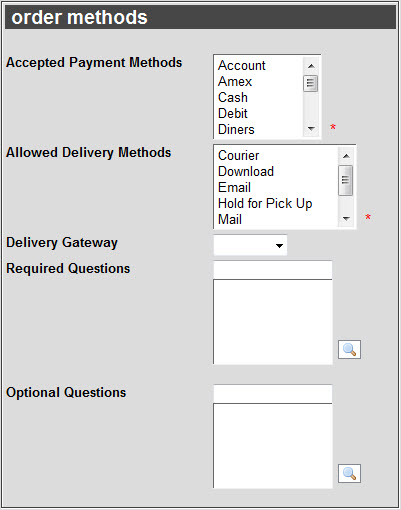Select Debit payment option
This screenshot has width=401, height=510.
(233, 114)
